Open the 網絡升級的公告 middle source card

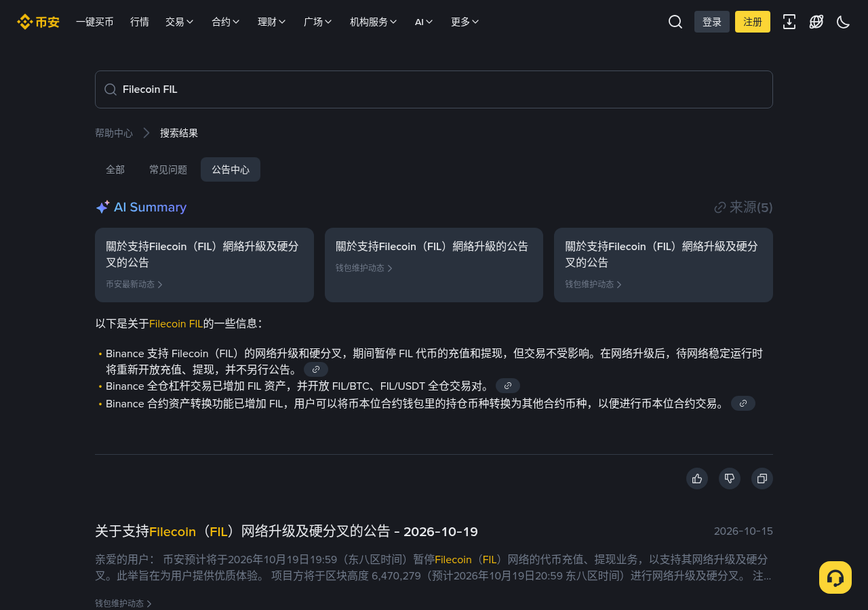434,265
